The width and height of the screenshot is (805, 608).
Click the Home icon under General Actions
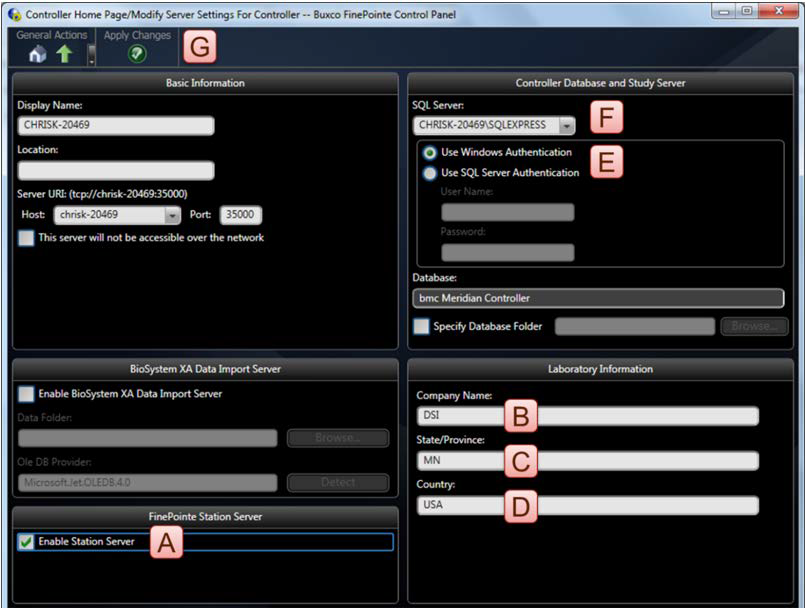[x=37, y=54]
